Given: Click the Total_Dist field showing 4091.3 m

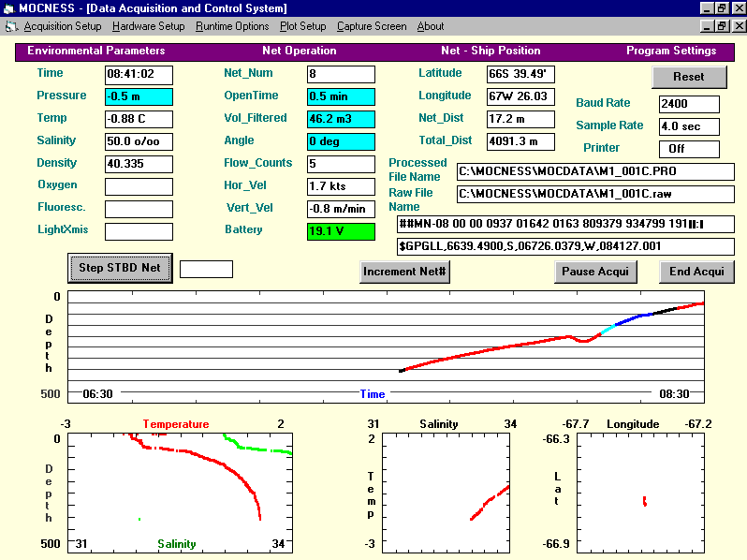Looking at the screenshot, I should click(x=520, y=141).
